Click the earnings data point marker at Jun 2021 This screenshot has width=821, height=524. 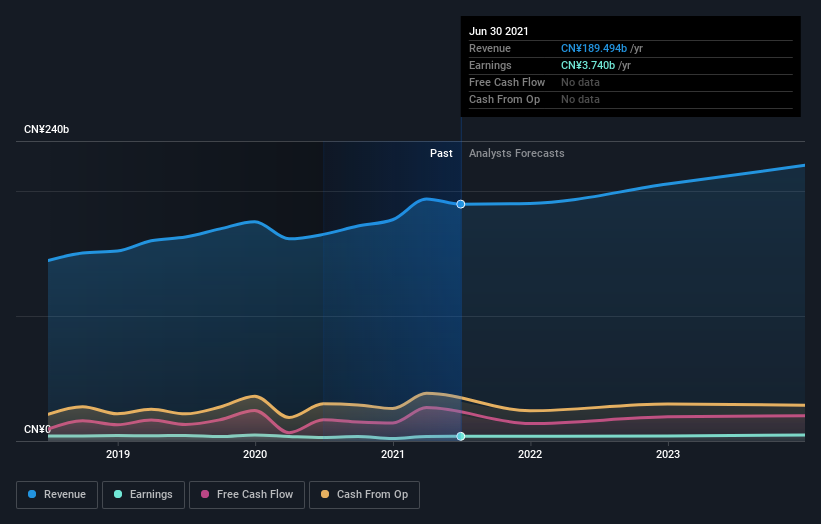click(x=461, y=436)
